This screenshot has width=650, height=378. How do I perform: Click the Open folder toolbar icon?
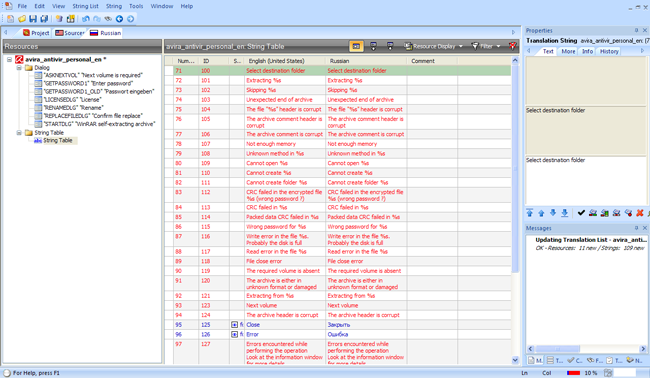click(x=22, y=19)
